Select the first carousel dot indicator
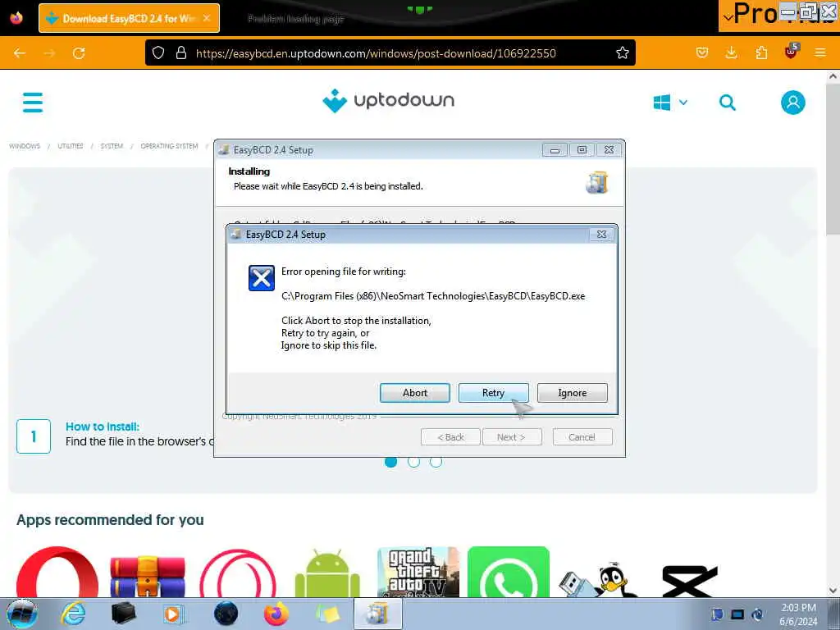The image size is (840, 630). click(391, 462)
